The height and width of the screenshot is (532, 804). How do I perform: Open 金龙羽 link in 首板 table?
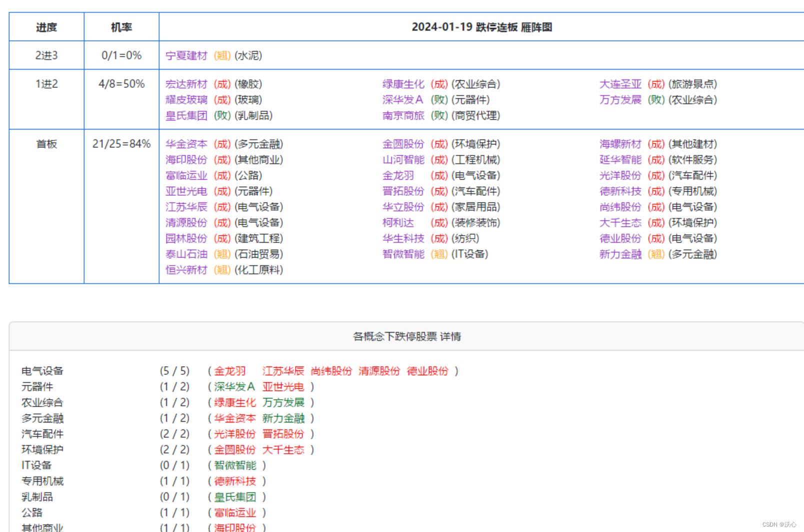(398, 175)
